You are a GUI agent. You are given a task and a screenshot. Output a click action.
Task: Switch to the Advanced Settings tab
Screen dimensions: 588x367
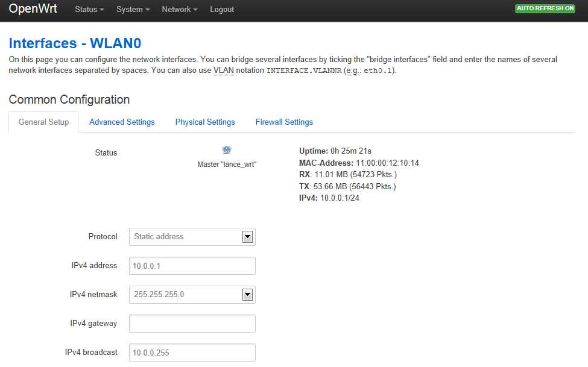(122, 122)
